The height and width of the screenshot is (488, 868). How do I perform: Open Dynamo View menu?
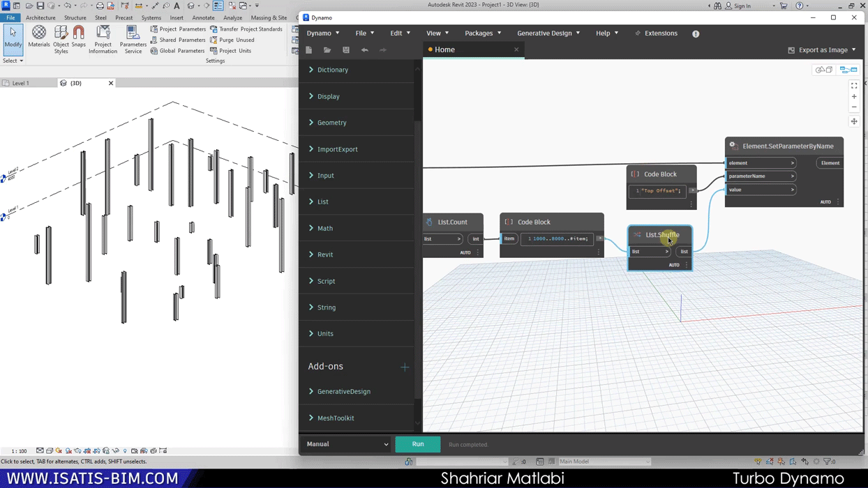437,33
